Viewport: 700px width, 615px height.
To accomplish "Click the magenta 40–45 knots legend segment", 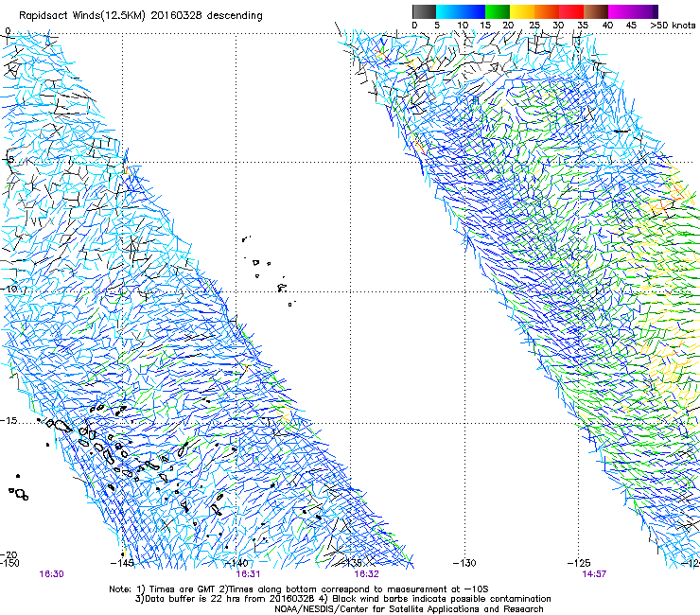I will tap(621, 11).
